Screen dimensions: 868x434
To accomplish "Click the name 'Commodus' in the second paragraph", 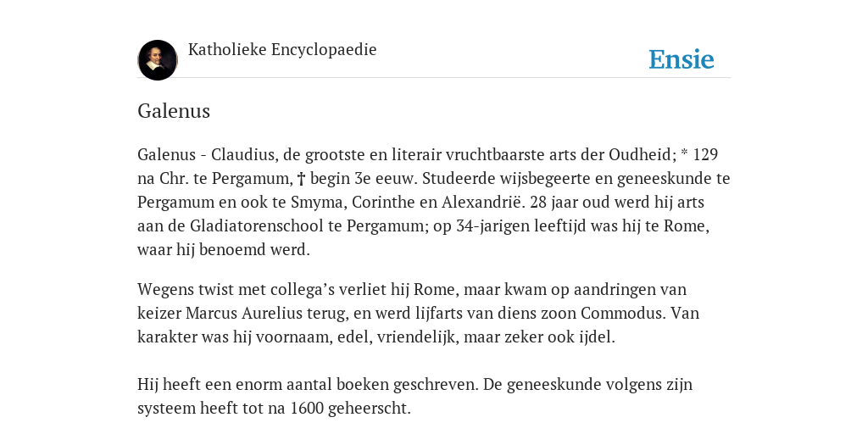I will click(x=623, y=314).
